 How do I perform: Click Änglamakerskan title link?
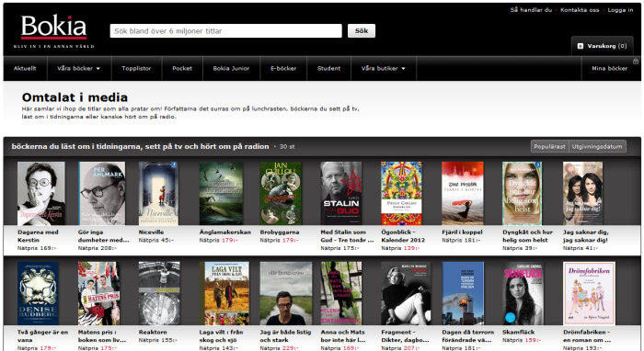pyautogui.click(x=225, y=232)
